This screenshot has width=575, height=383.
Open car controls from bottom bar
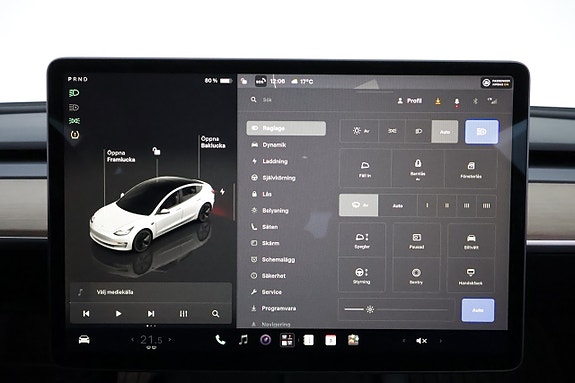(x=84, y=340)
